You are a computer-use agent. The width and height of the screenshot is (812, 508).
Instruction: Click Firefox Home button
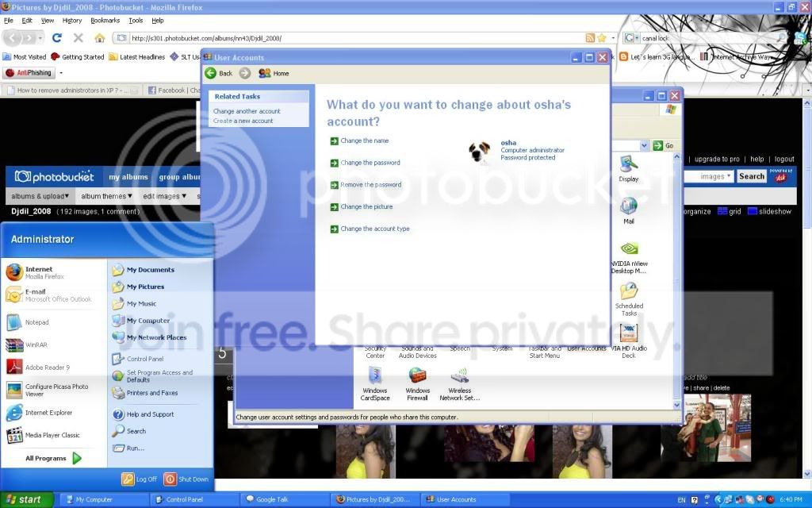pyautogui.click(x=100, y=38)
